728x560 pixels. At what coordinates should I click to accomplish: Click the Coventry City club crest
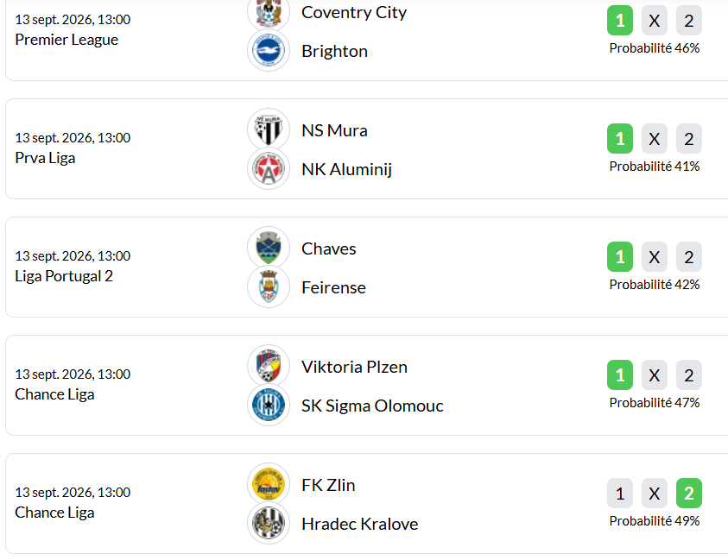point(269,11)
